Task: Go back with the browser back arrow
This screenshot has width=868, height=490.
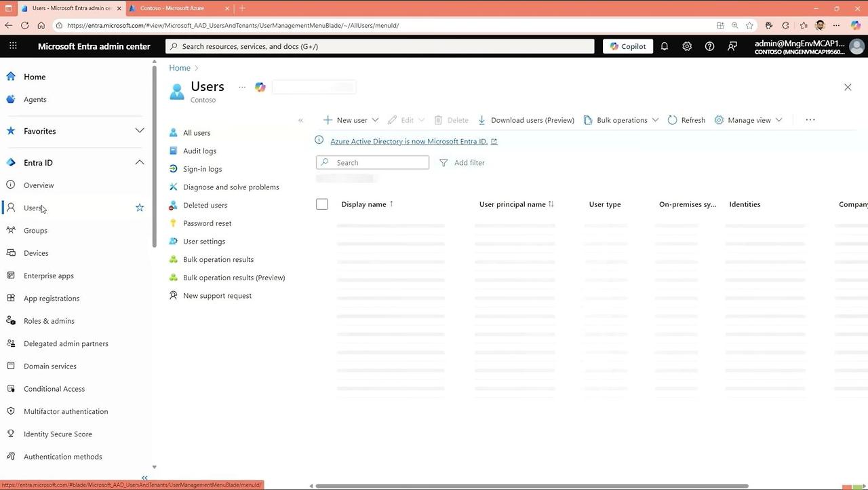Action: point(8,26)
